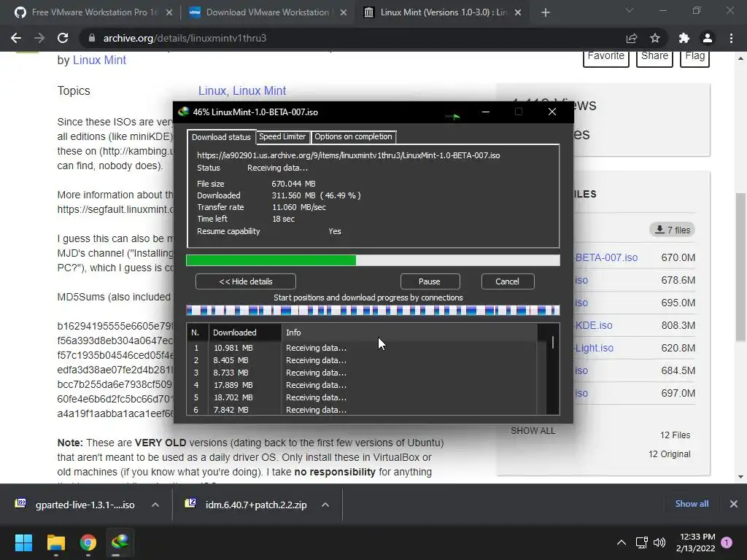
Task: Select connection row with 18.702 MB
Action: click(362, 397)
